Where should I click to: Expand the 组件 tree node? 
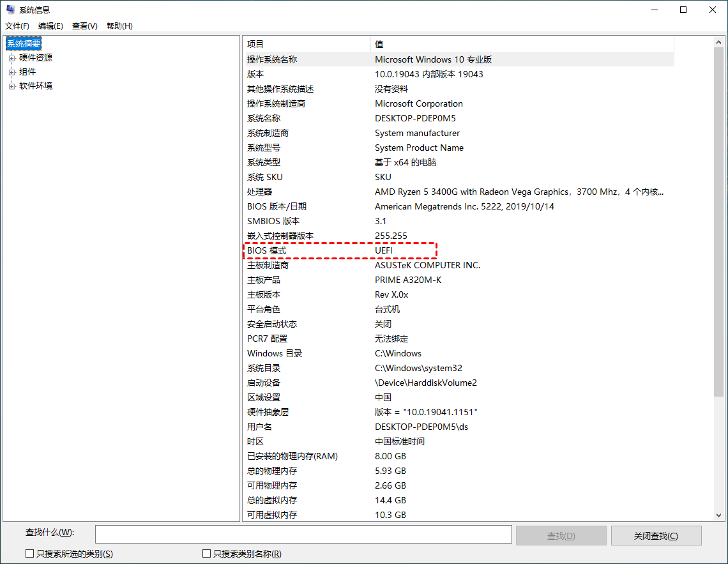[11, 72]
